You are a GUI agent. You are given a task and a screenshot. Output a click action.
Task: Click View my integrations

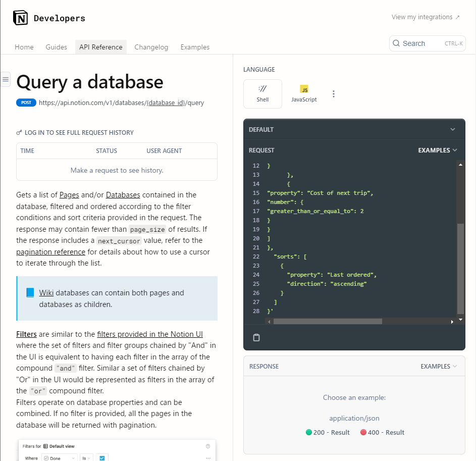[426, 17]
